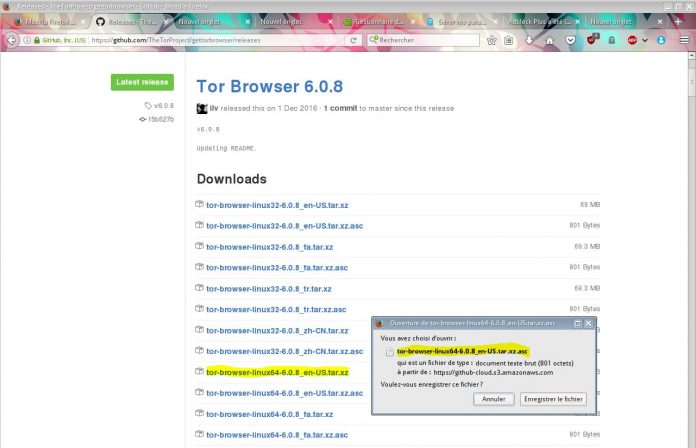Image resolution: width=696 pixels, height=448 pixels.
Task: Download tor-browser-linux32-6.0.8_zh-CN.tar.xz
Action: coord(277,331)
